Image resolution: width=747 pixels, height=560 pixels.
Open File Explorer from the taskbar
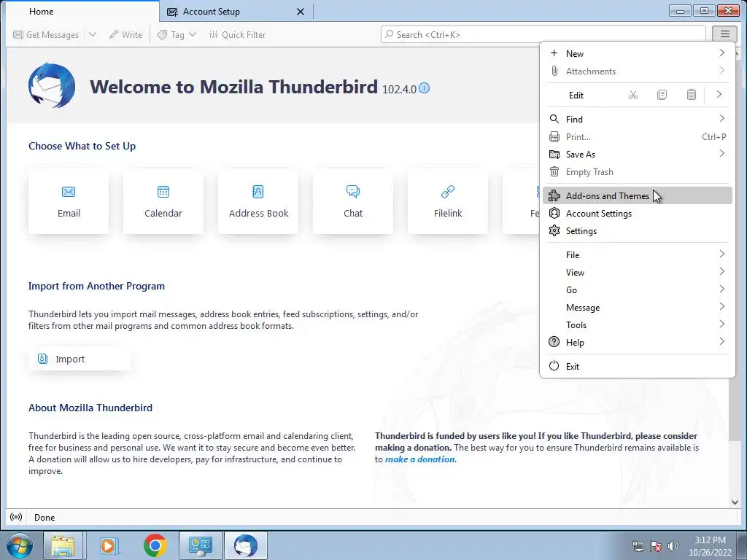coord(63,545)
